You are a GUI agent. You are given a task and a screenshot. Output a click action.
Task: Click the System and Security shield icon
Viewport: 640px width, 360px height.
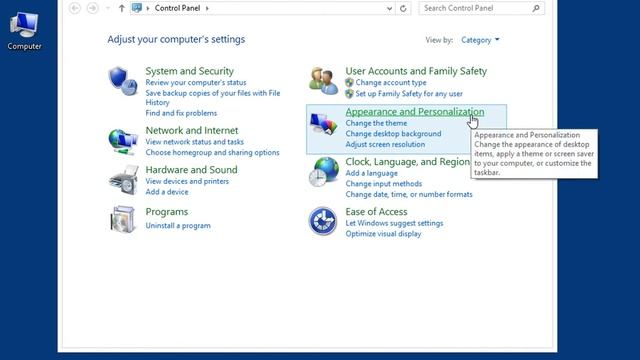click(123, 81)
